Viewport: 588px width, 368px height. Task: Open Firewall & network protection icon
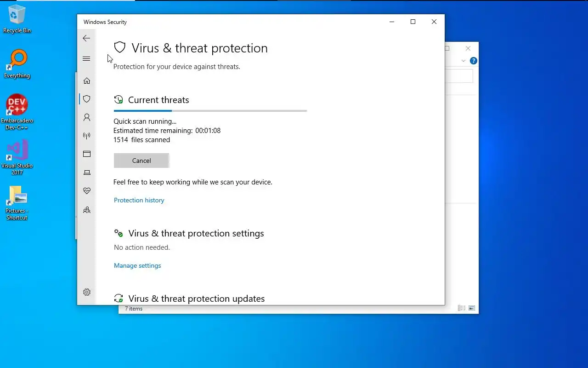coord(87,136)
